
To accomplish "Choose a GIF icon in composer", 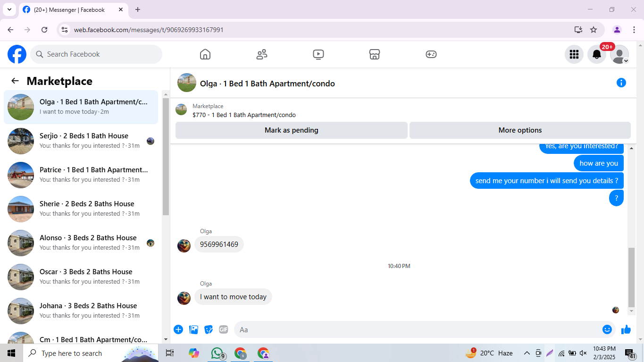I will pyautogui.click(x=224, y=329).
